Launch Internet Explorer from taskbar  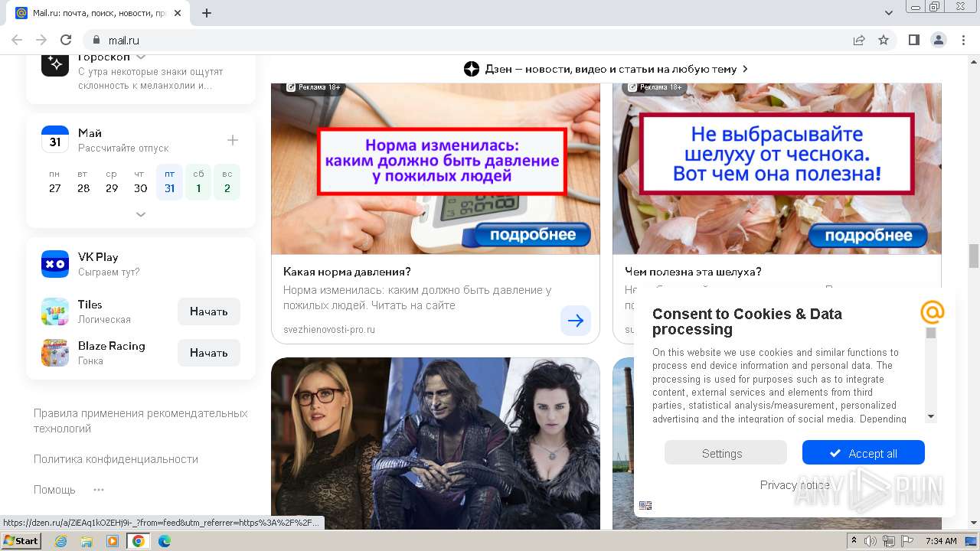[x=60, y=541]
